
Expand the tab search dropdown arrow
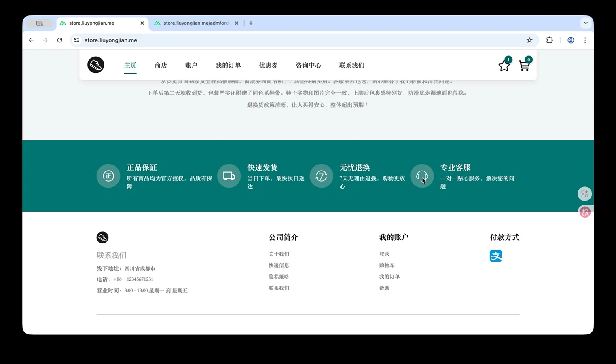click(586, 23)
